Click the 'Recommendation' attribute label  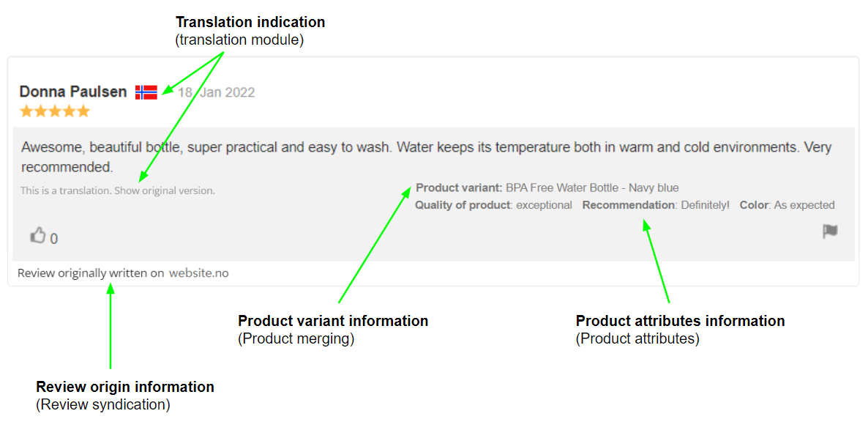coord(628,205)
